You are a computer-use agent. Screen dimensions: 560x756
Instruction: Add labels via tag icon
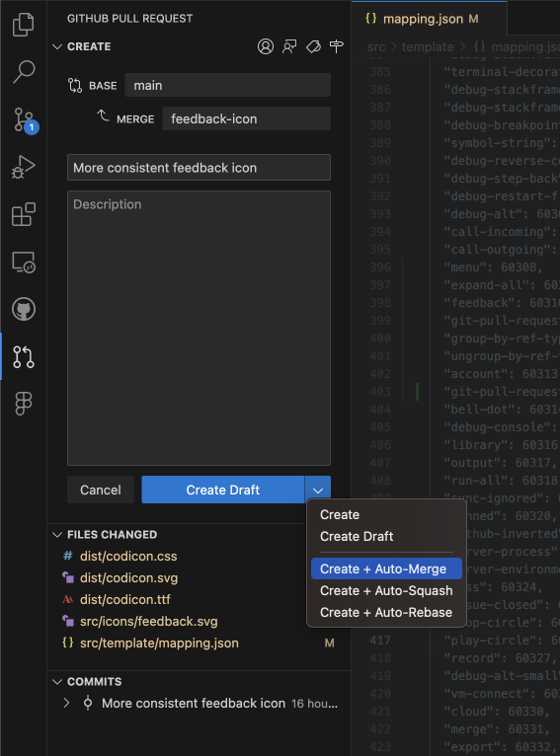click(x=313, y=46)
